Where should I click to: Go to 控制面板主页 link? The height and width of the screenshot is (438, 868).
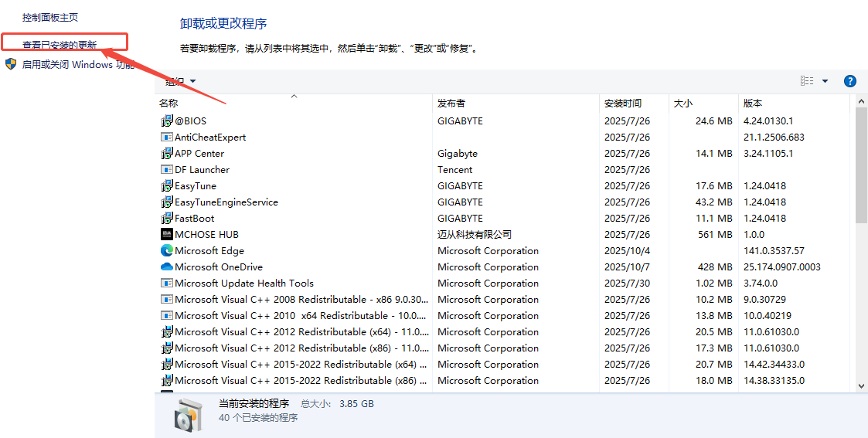(x=50, y=17)
